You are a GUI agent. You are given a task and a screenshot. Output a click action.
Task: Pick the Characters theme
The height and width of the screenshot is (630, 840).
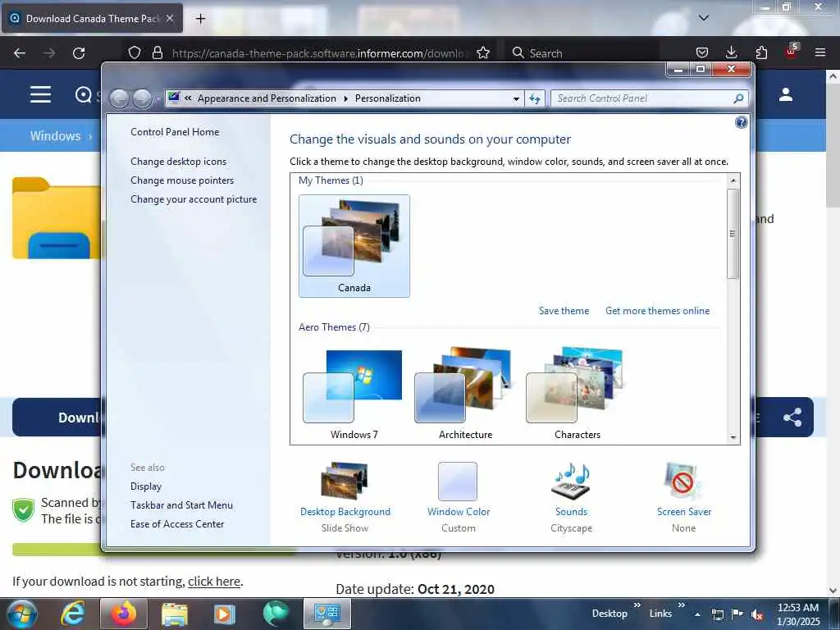[577, 394]
